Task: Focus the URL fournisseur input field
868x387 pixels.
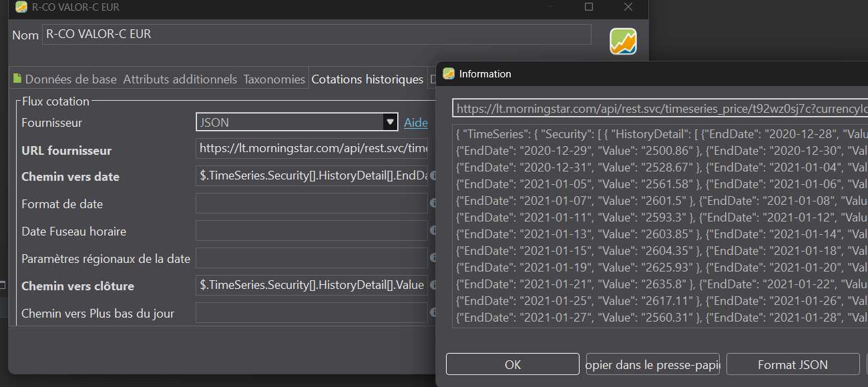Action: [x=311, y=149]
